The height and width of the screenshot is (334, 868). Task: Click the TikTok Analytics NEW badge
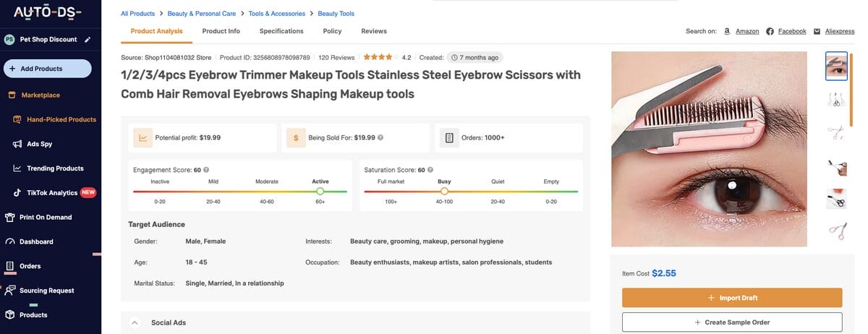[88, 193]
